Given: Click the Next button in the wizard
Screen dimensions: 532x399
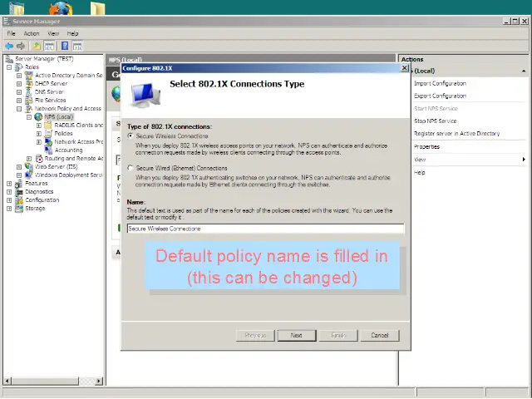Looking at the screenshot, I should 297,336.
